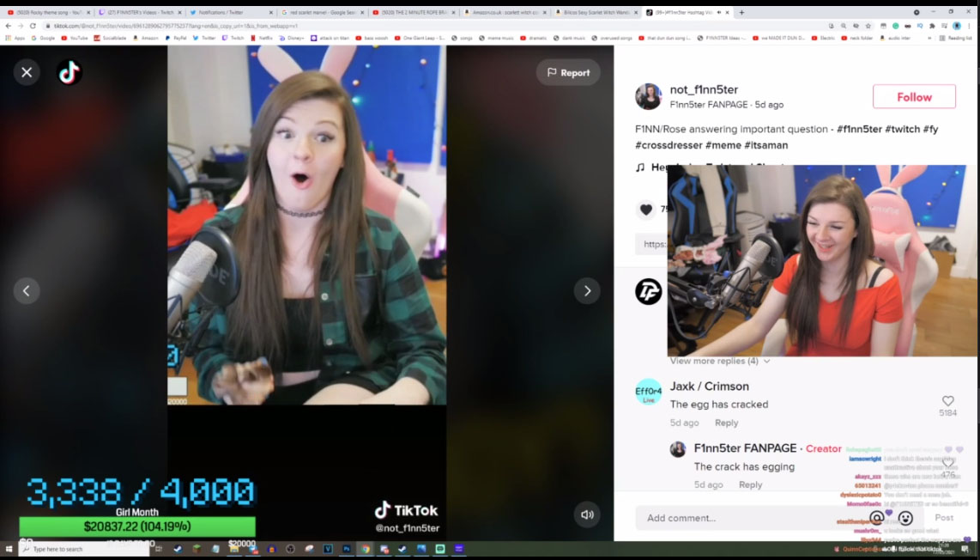Click the TikTok logo icon
Viewport: 980px width, 560px height.
70,73
